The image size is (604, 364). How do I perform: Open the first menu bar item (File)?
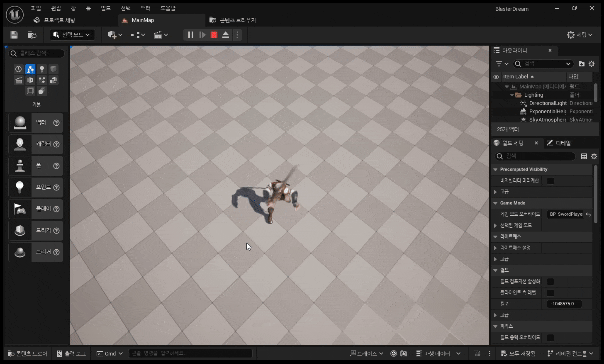(x=36, y=8)
